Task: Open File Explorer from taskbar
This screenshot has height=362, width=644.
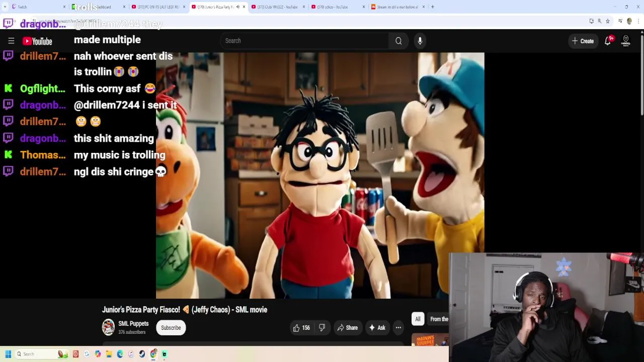Action: (x=109, y=354)
